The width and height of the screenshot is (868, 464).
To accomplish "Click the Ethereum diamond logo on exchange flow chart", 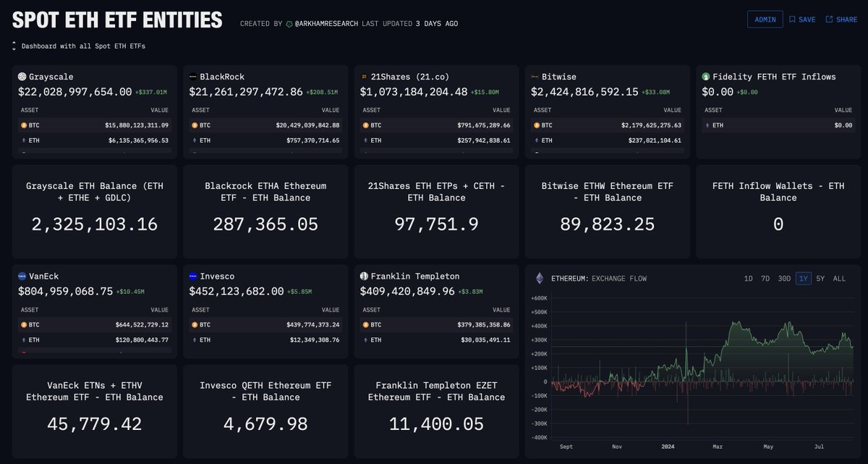I will pyautogui.click(x=539, y=278).
